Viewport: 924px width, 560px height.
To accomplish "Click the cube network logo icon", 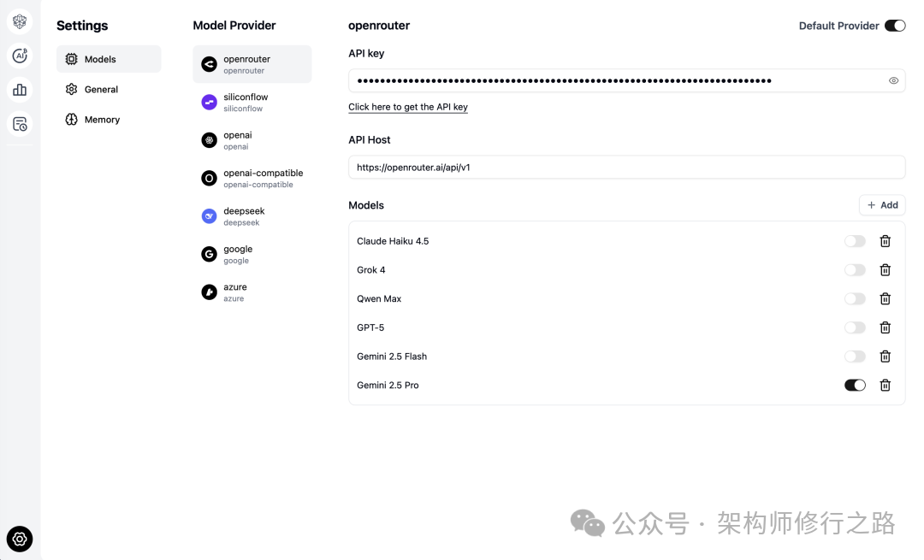I will [x=20, y=21].
